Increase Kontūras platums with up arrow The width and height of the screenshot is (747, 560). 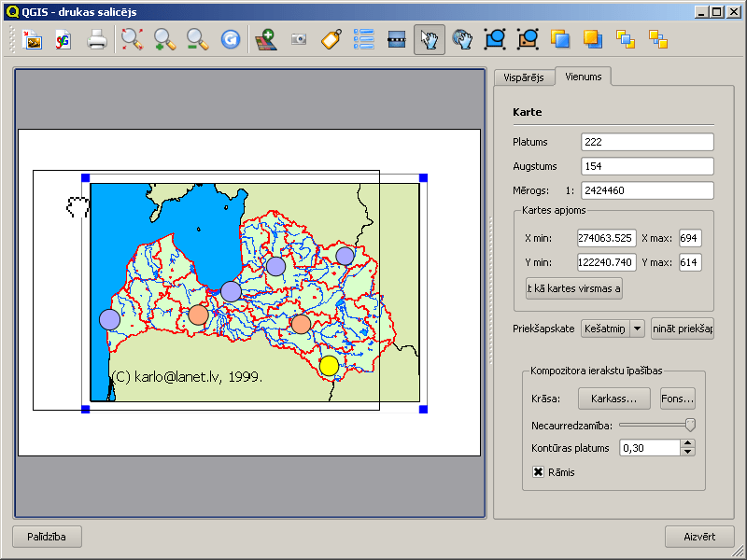[687, 443]
